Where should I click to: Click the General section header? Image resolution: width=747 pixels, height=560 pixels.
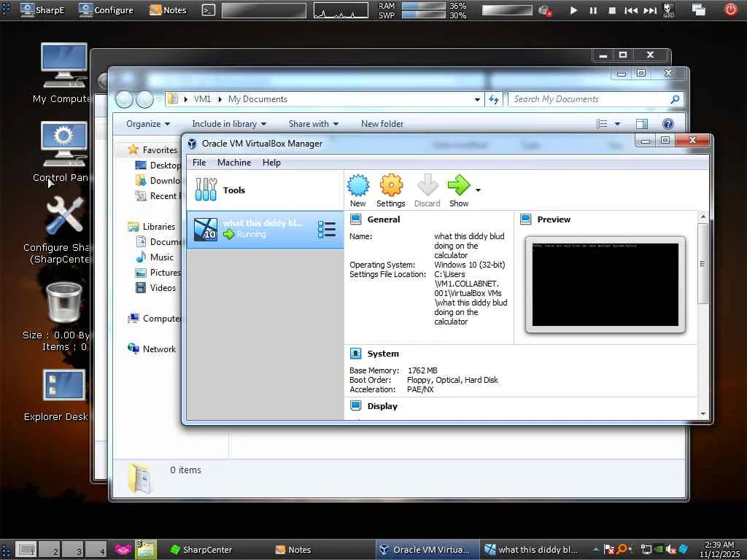384,219
